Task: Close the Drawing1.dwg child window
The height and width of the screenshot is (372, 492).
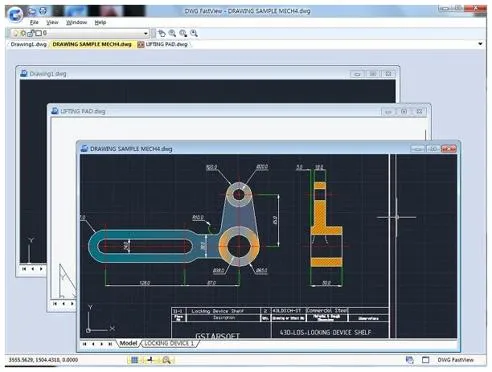Action: (x=388, y=74)
